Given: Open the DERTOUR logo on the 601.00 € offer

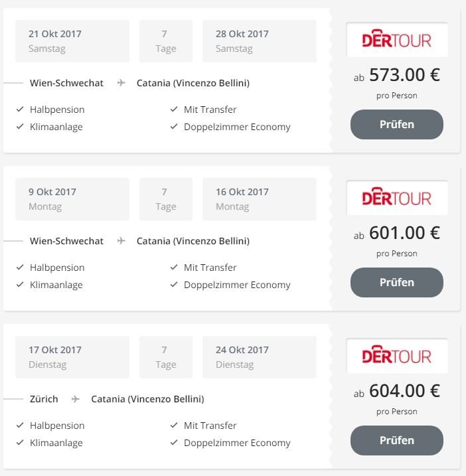Looking at the screenshot, I should [x=397, y=198].
